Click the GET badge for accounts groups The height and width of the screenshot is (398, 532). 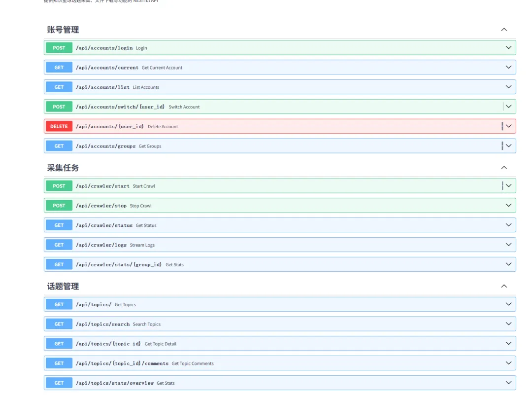pos(59,146)
